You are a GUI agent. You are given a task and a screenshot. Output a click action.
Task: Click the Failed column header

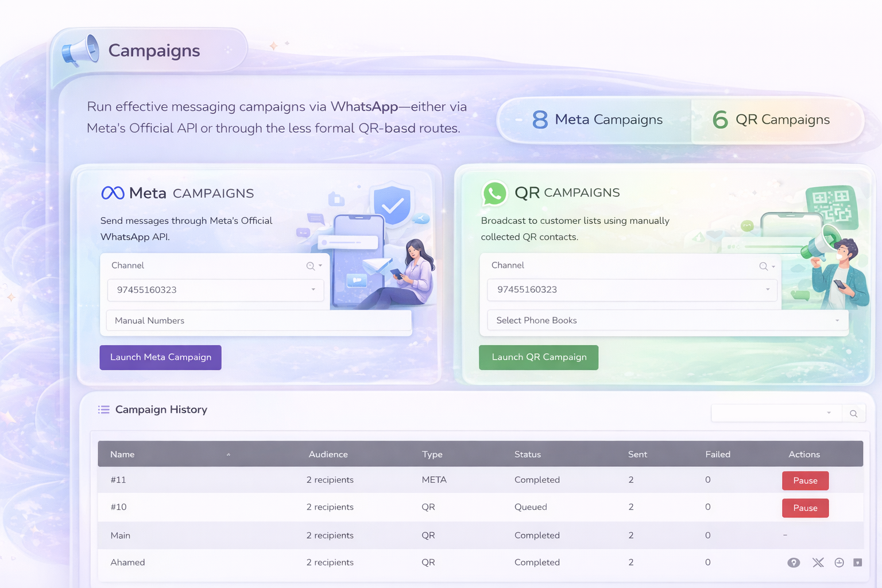click(718, 454)
